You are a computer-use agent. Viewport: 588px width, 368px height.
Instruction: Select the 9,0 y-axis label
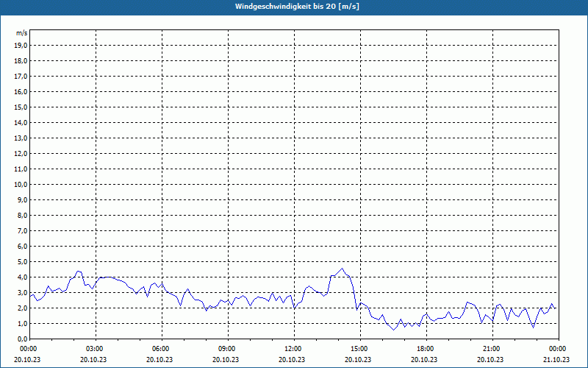pos(22,199)
